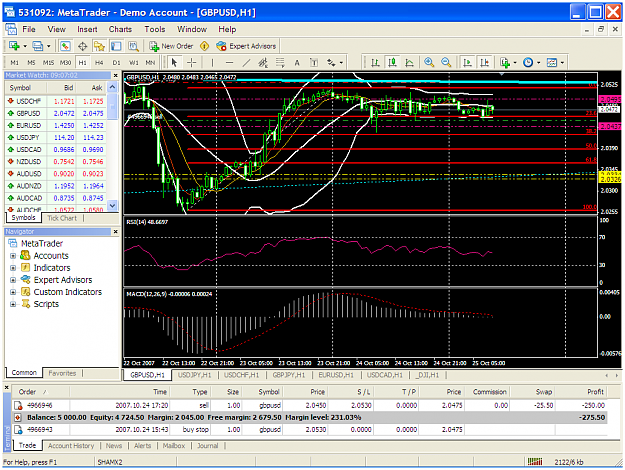The image size is (625, 470).
Task: Select the Equidistant Channel tool
Action: point(263,63)
